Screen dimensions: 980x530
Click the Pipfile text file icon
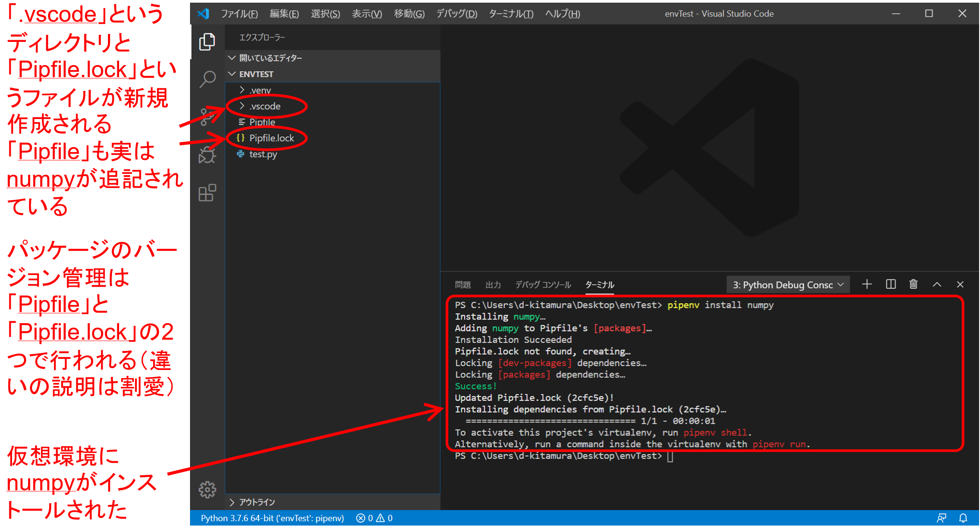[x=241, y=122]
